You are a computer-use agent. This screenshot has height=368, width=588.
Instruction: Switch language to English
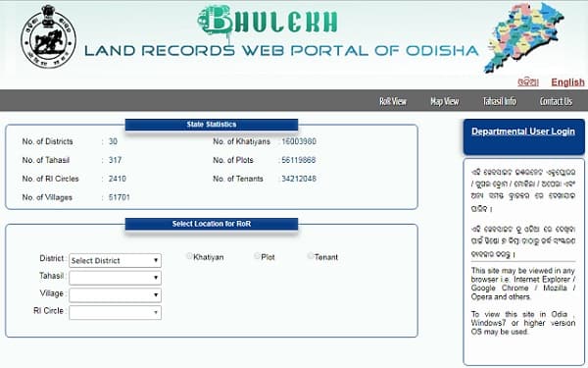567,82
